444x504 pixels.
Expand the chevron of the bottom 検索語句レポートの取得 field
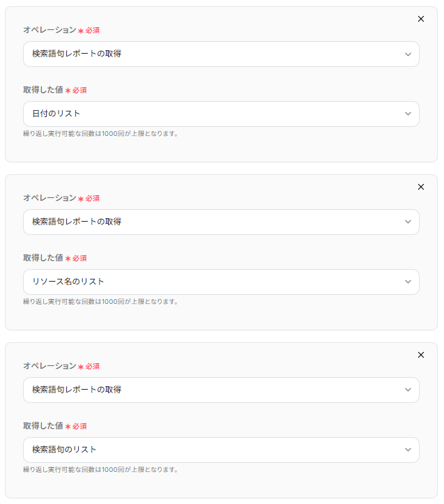(408, 390)
